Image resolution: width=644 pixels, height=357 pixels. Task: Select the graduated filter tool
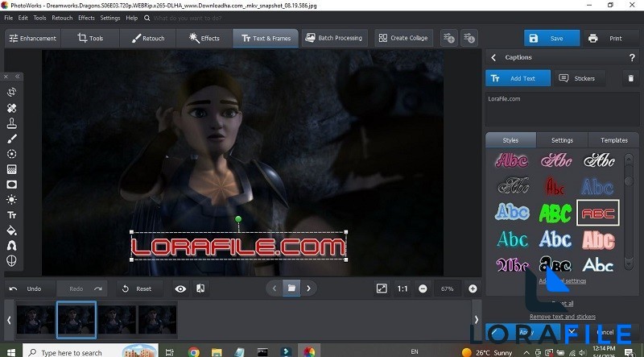[x=11, y=169]
